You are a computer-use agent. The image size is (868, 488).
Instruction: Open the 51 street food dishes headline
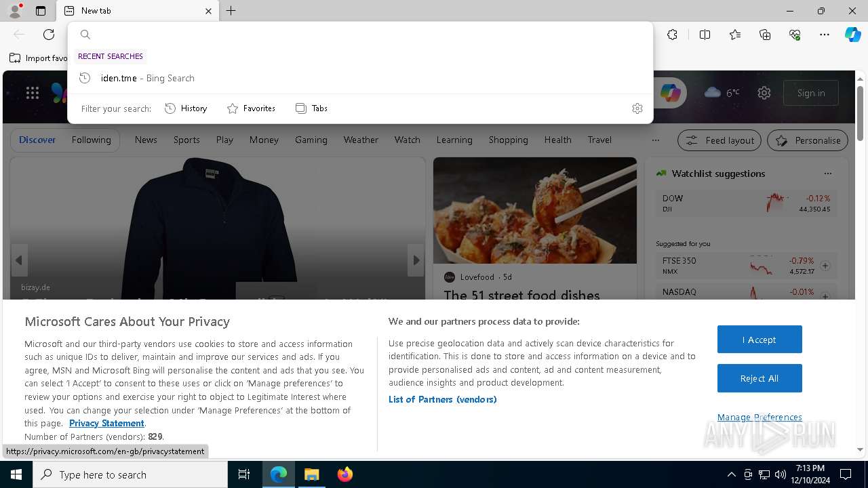(521, 295)
